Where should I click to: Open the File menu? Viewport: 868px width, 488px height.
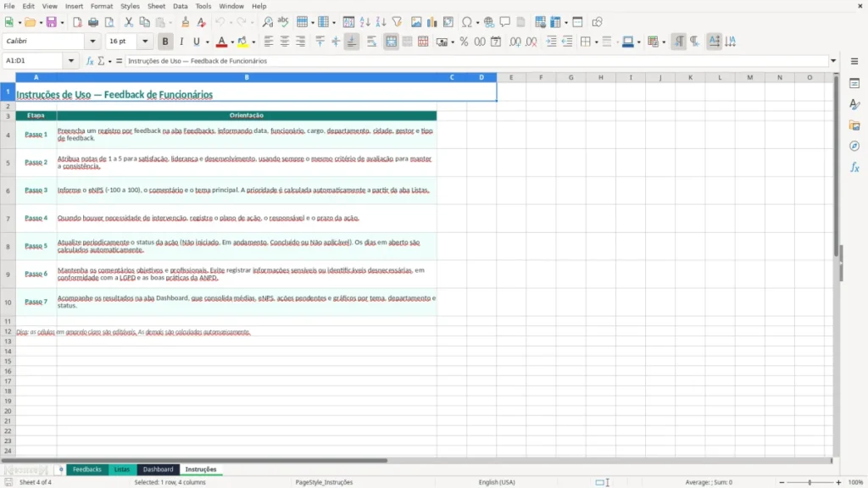(x=9, y=6)
